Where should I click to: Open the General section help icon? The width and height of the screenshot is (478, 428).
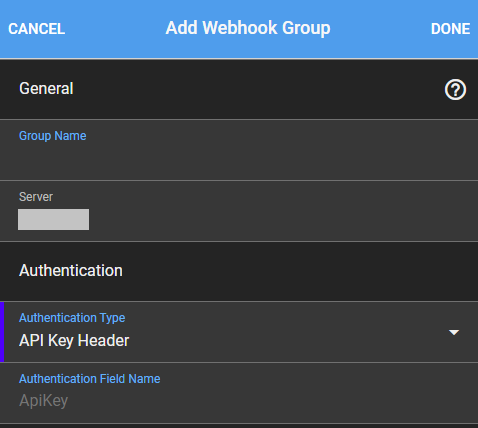(455, 89)
